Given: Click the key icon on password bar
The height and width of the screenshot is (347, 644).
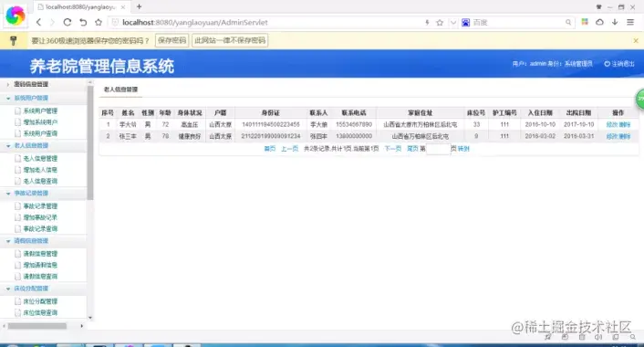Looking at the screenshot, I should [x=13, y=41].
